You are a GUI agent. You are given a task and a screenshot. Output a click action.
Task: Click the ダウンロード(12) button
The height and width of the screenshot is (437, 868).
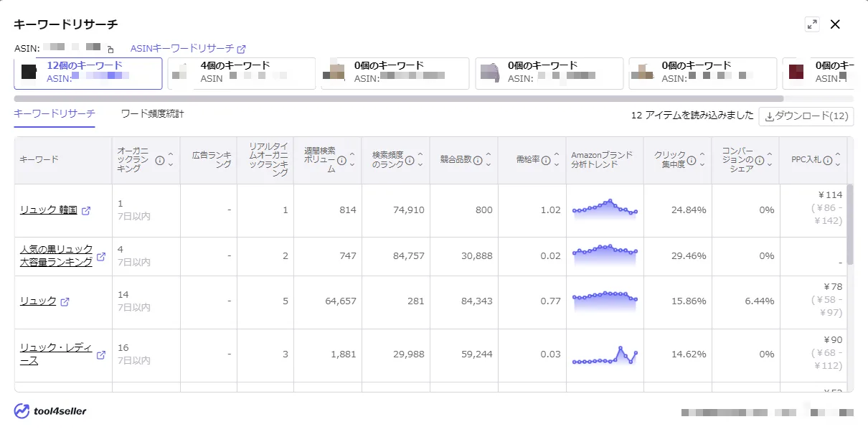806,116
